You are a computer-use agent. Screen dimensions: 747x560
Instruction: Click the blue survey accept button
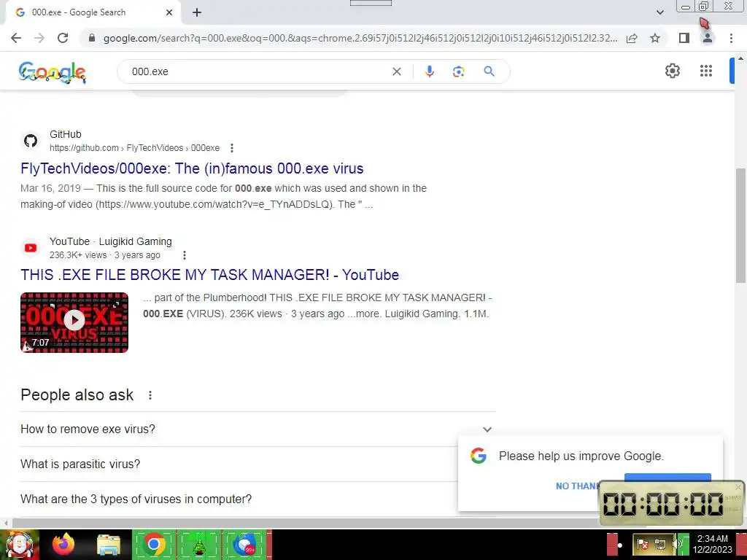(x=667, y=477)
